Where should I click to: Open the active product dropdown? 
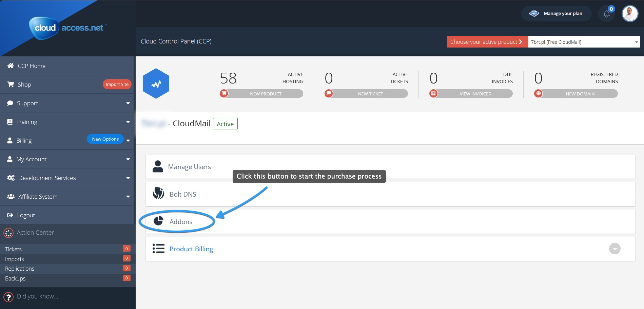click(584, 42)
